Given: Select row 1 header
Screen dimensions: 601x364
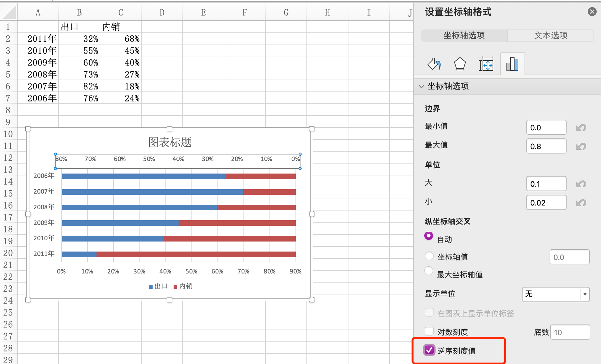Looking at the screenshot, I should pyautogui.click(x=8, y=27).
